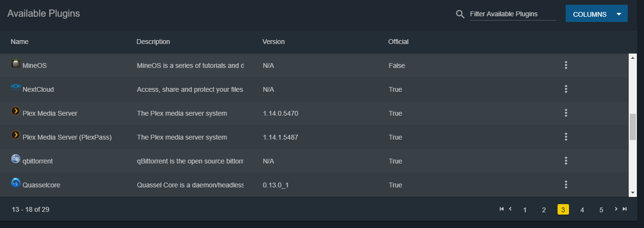Select the NextCloud name text
The height and width of the screenshot is (228, 644).
coord(38,89)
